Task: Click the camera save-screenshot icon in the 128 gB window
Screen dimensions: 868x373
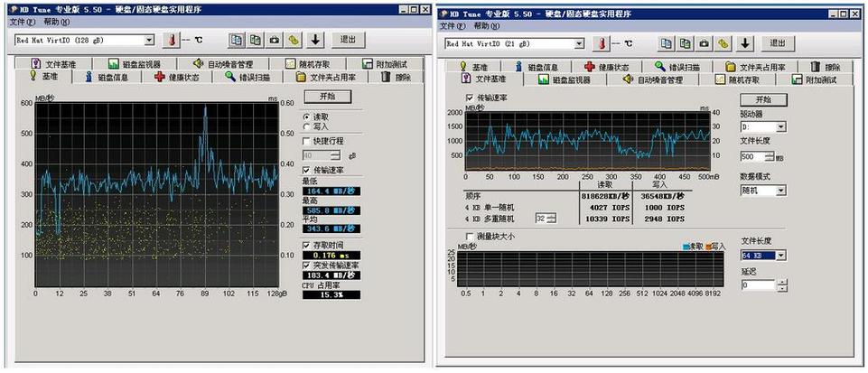Action: 274,41
